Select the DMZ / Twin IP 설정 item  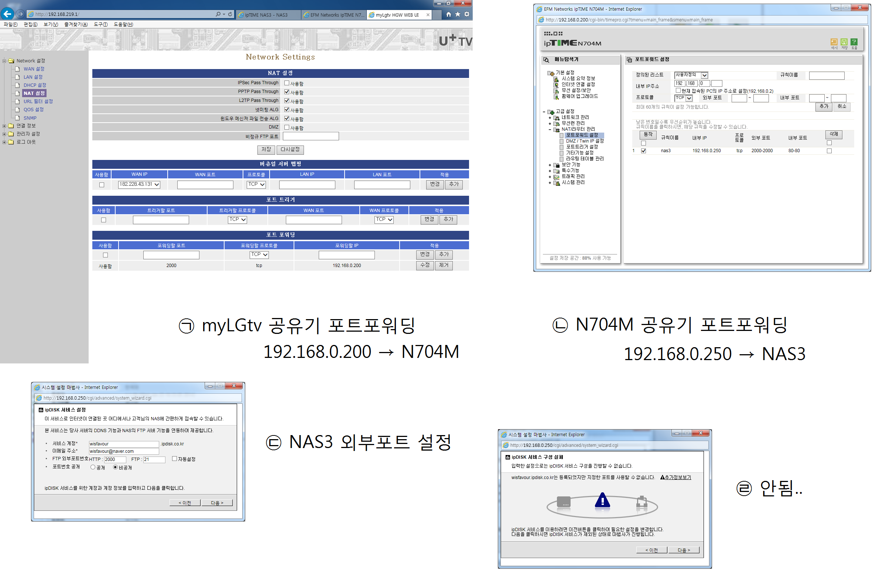point(585,141)
